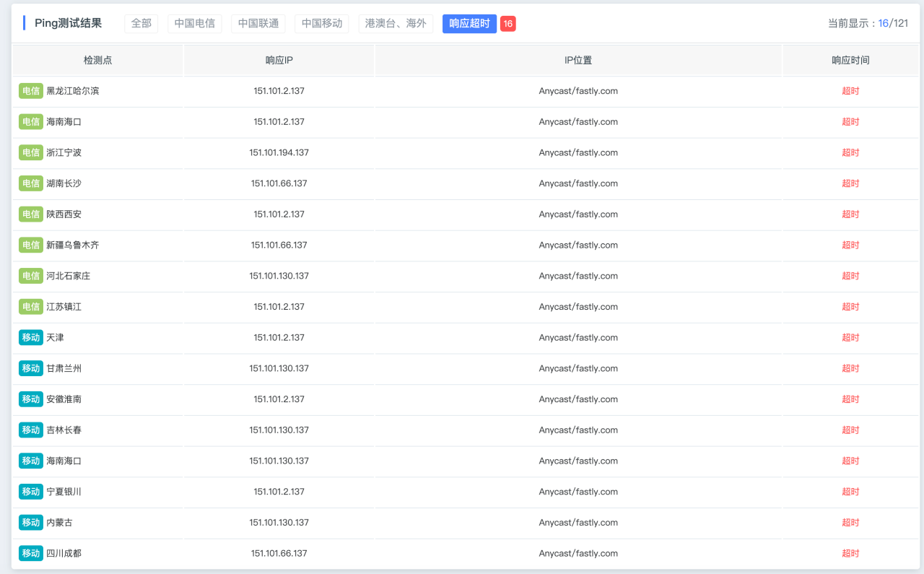Open the 中国移动 filter tab
Screen dimensions: 924x574
tap(322, 23)
